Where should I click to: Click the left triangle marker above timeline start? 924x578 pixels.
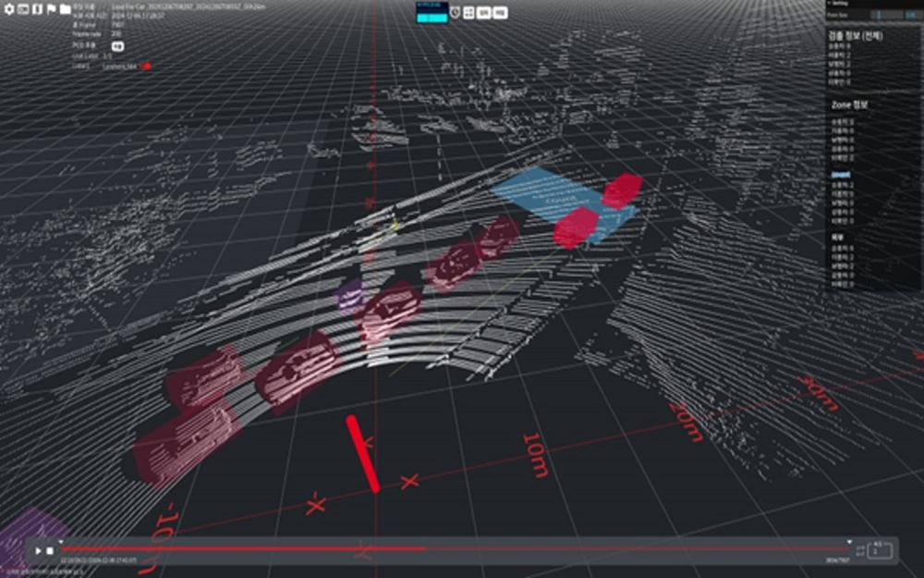click(x=61, y=542)
